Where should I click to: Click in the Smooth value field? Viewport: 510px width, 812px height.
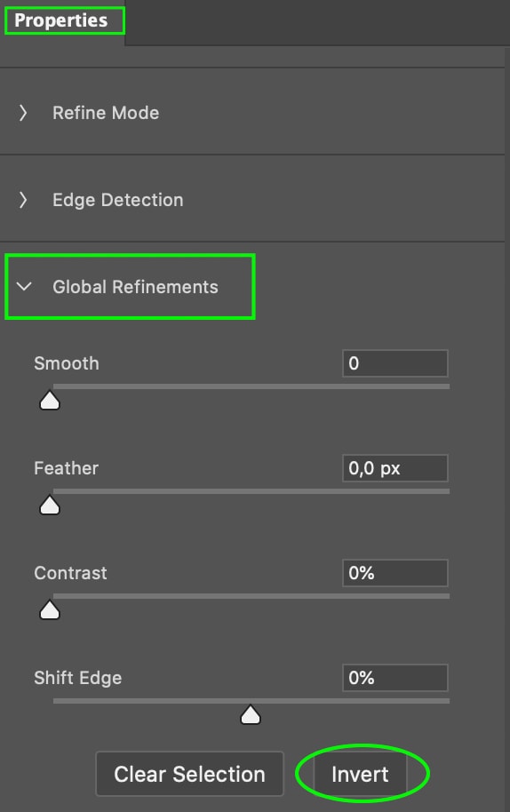click(x=395, y=363)
